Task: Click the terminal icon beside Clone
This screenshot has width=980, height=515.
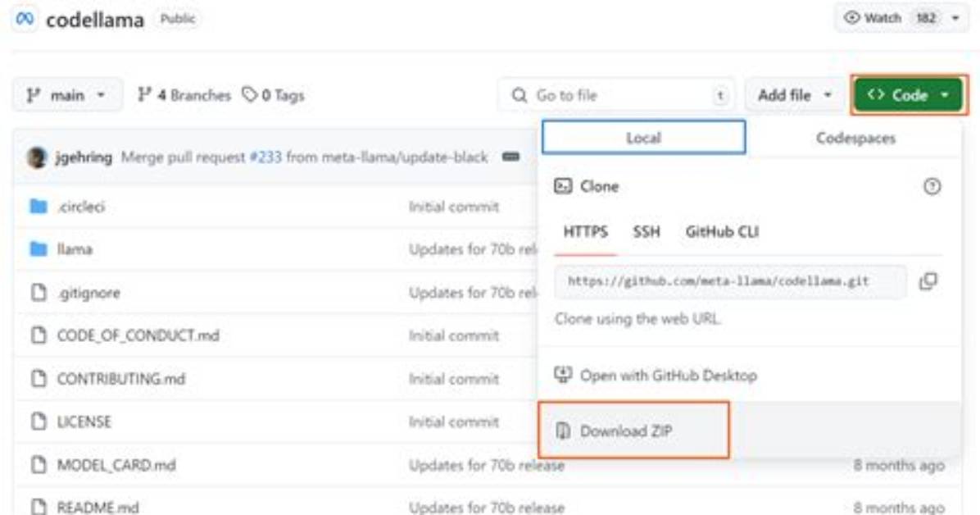Action: 562,186
